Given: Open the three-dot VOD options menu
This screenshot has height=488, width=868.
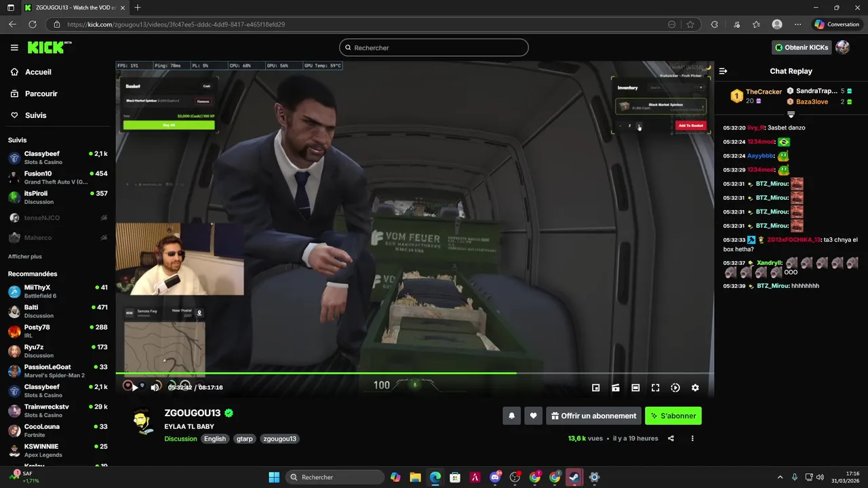Looking at the screenshot, I should (692, 439).
